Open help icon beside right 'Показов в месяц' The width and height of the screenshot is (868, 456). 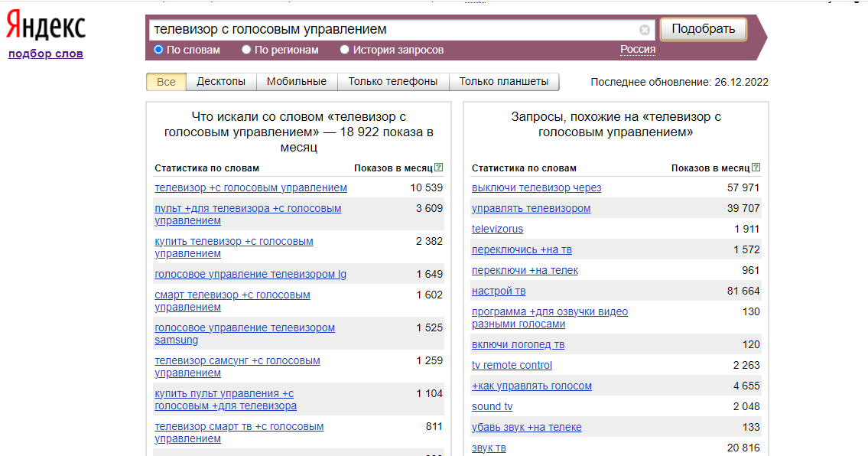tap(756, 168)
